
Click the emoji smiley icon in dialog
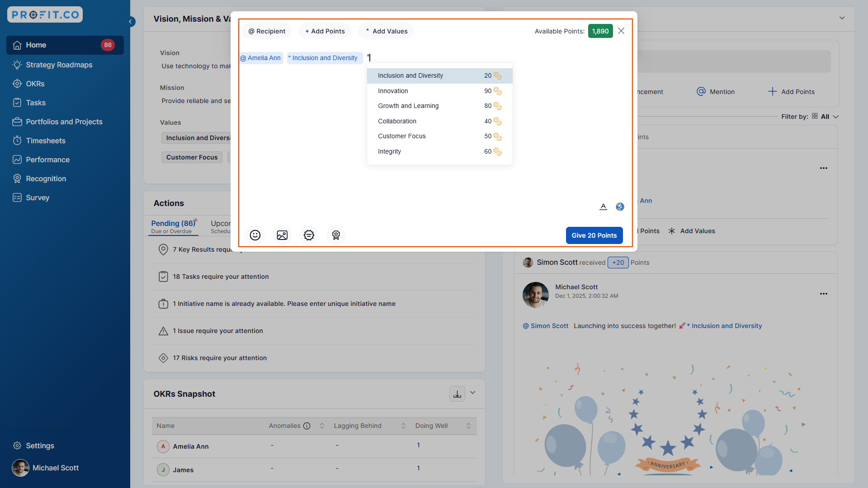tap(255, 235)
